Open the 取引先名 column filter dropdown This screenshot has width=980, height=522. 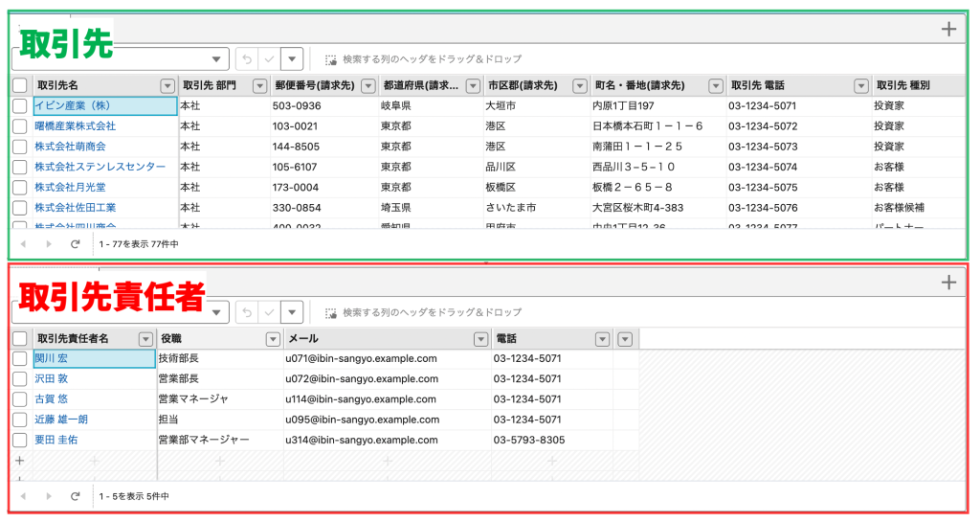click(x=167, y=86)
